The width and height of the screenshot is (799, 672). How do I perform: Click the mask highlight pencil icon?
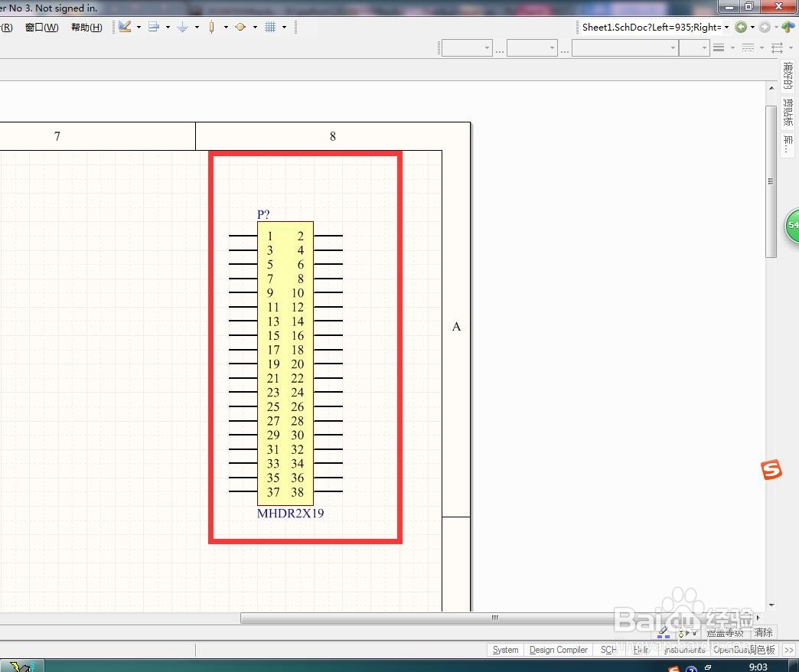point(664,633)
